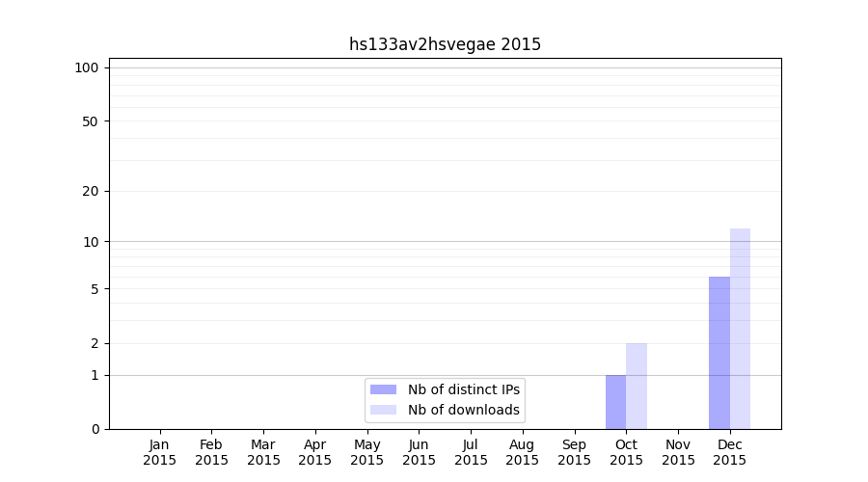Click the chart title hs133av2hsvegae 2015
This screenshot has height=482, width=868.
tap(445, 44)
